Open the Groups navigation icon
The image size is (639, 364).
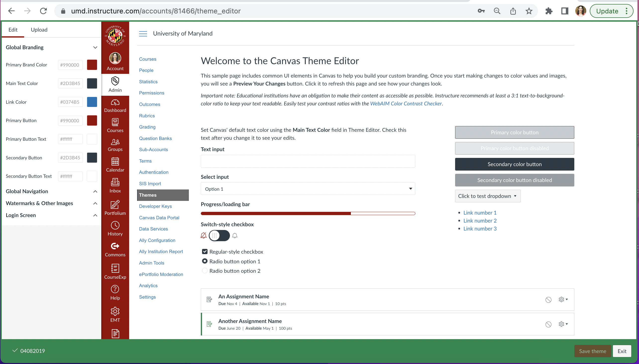[115, 145]
